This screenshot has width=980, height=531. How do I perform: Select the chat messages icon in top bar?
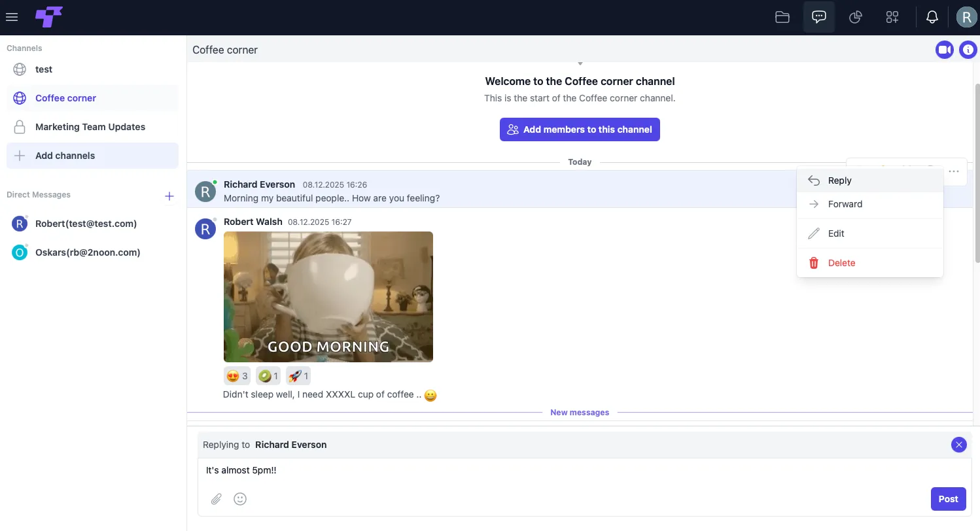click(x=819, y=17)
